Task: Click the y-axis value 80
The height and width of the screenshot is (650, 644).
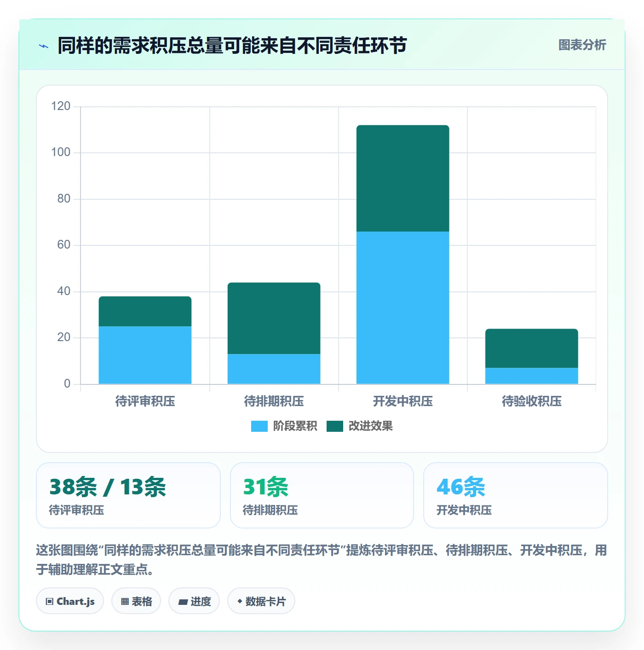Action: click(63, 199)
